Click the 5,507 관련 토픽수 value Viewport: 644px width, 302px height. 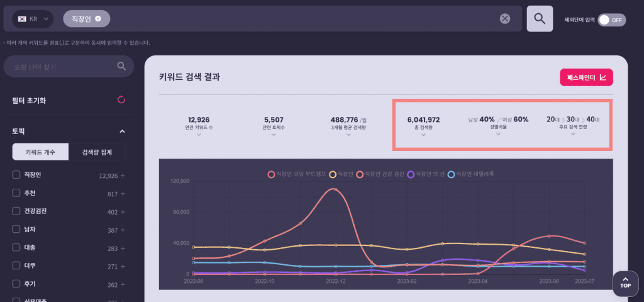[x=274, y=120]
